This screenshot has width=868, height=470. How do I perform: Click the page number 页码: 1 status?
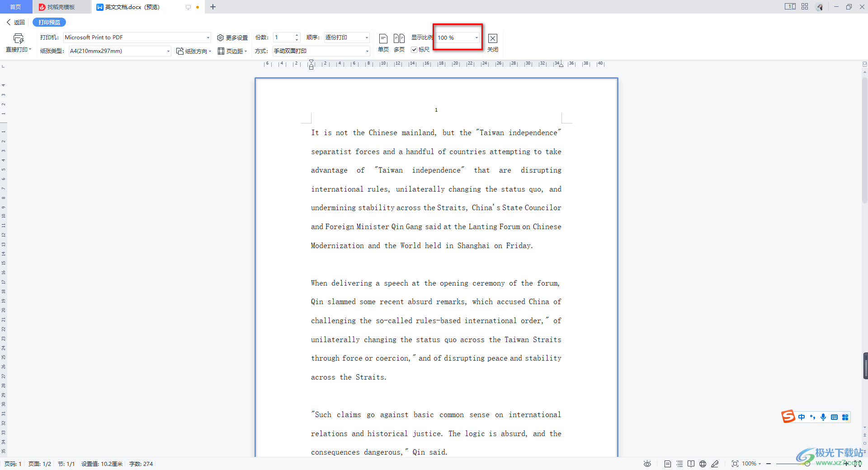[x=13, y=464]
